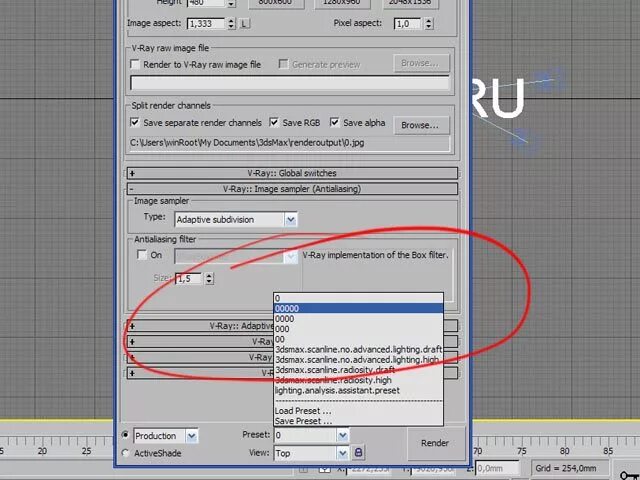Open the Preset dropdown arrow
640x480 pixels.
coord(343,435)
